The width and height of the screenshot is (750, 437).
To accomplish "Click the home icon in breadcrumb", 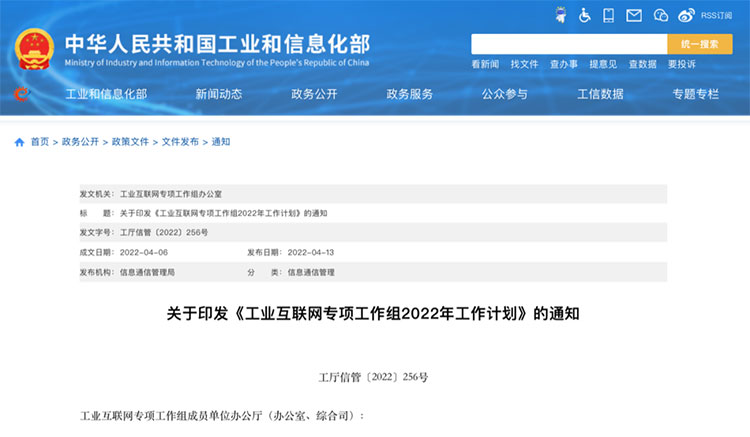I will [x=19, y=142].
